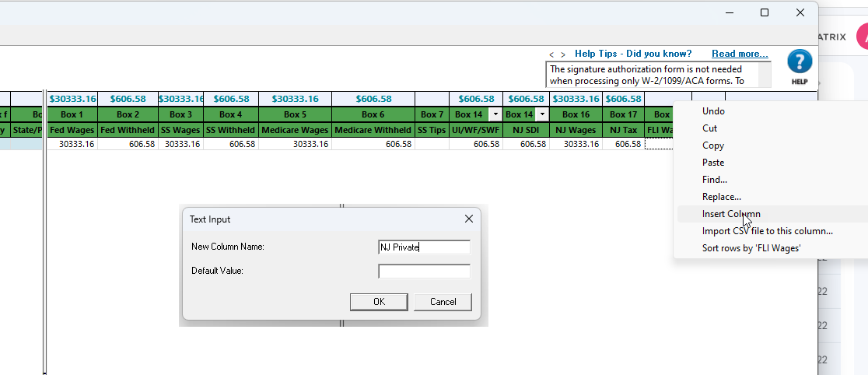Viewport: 868px width, 375px height.
Task: Click the New Column Name field
Action: tap(424, 247)
